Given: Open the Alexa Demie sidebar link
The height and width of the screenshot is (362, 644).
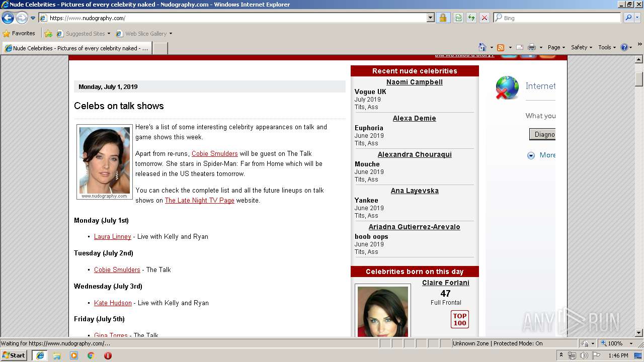Looking at the screenshot, I should [415, 118].
